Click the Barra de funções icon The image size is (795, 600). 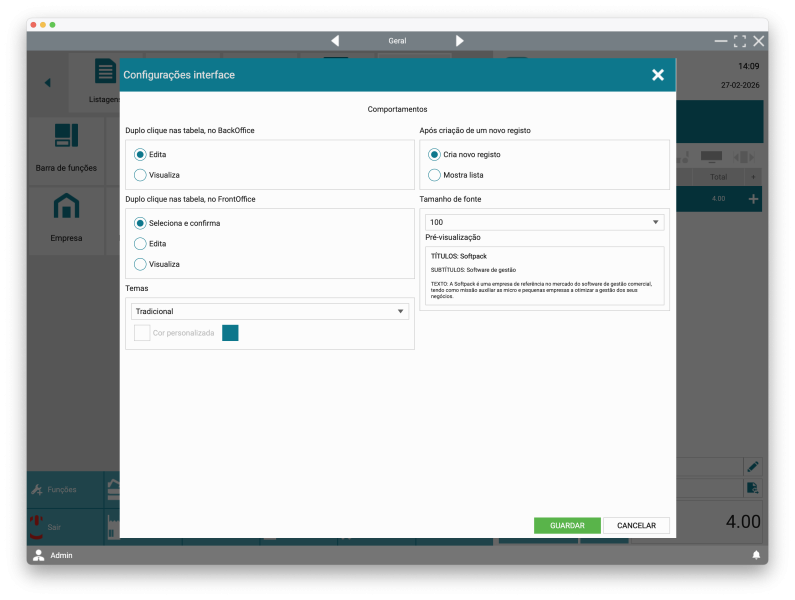click(66, 136)
